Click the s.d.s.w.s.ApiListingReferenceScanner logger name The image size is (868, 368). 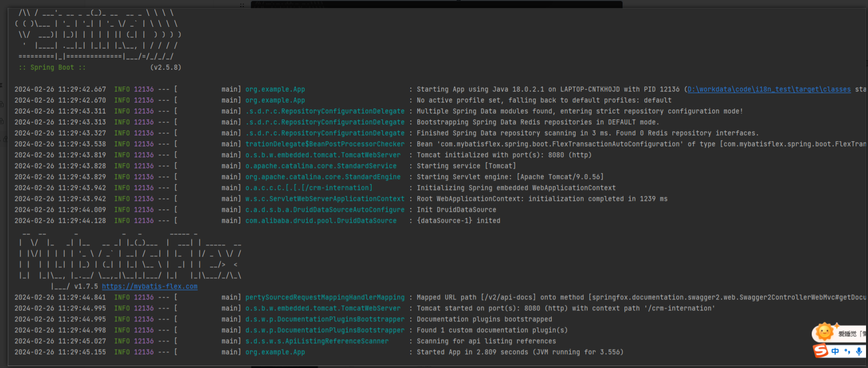click(x=317, y=342)
